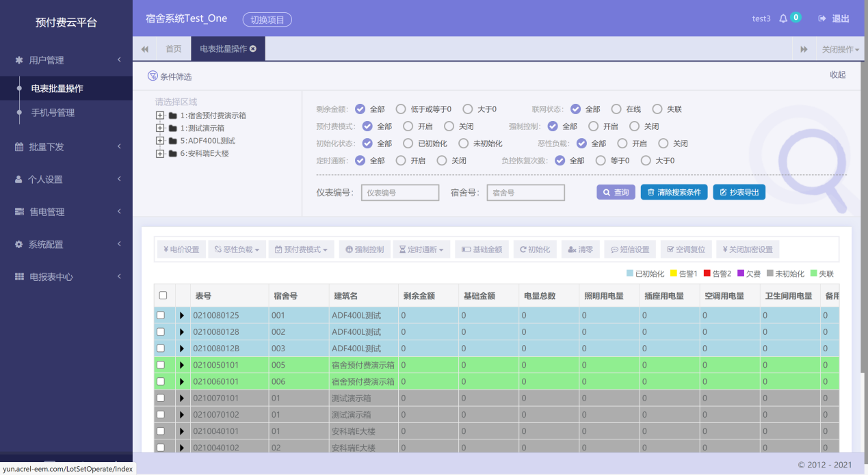Select 低于或等于0 radio for 剩余金额
The image size is (868, 475).
click(x=402, y=109)
